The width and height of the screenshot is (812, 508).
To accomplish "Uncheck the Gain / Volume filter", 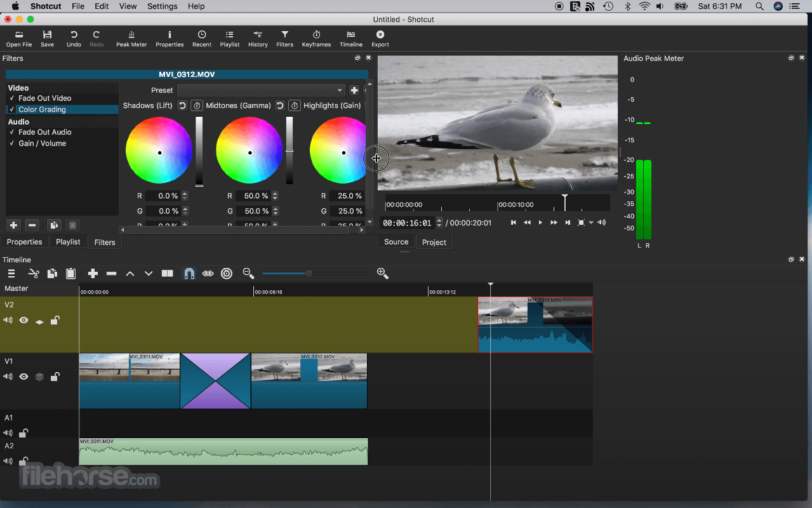I will tap(12, 144).
